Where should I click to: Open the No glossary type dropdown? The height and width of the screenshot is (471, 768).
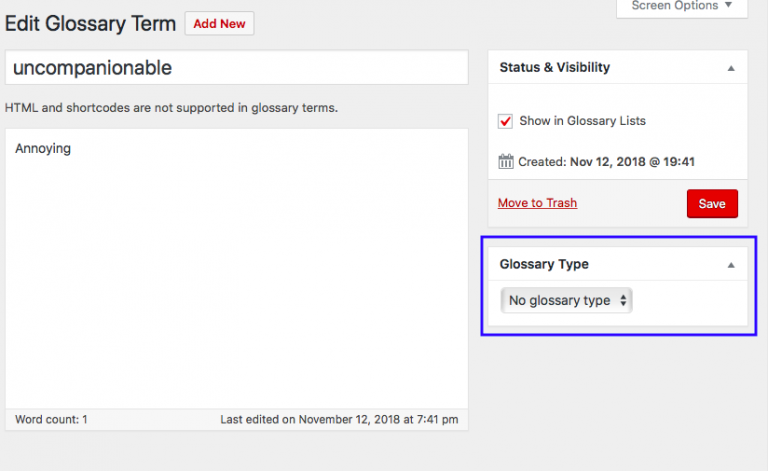point(567,300)
